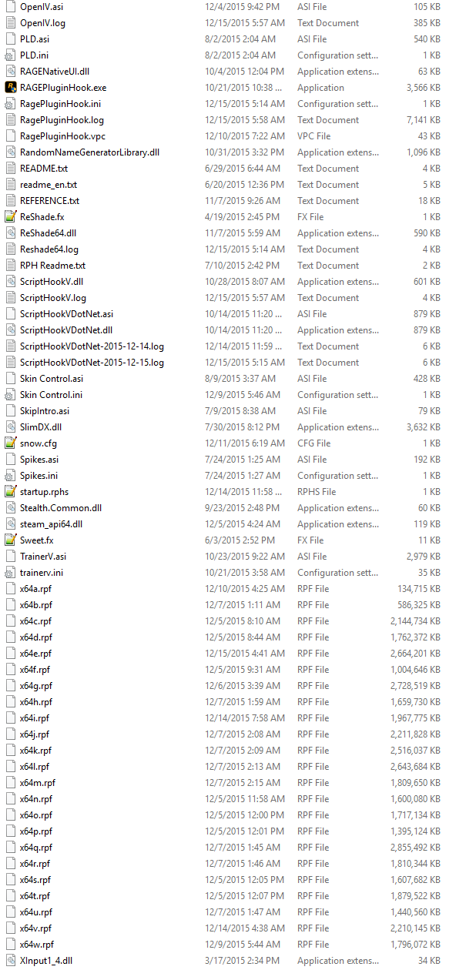Select the file named x64e.rpf
The width and height of the screenshot is (476, 980).
36,654
